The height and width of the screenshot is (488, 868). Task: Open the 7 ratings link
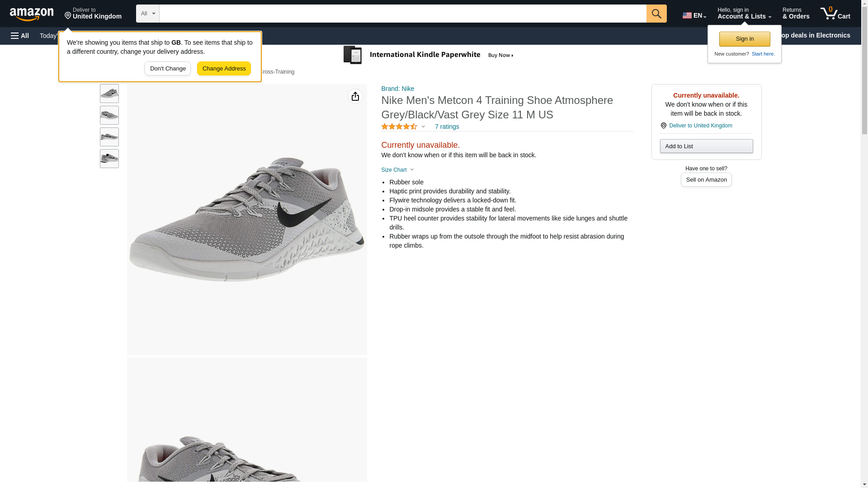pyautogui.click(x=447, y=127)
